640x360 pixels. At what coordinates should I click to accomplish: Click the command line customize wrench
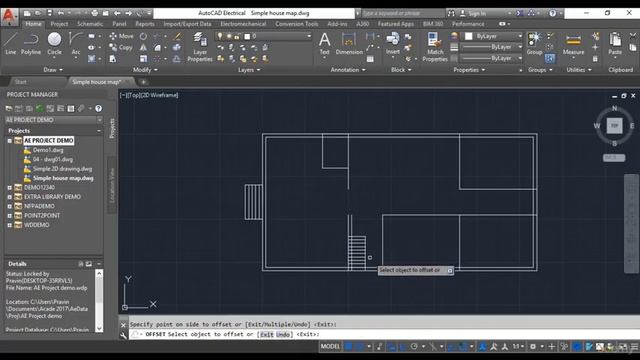click(123, 336)
